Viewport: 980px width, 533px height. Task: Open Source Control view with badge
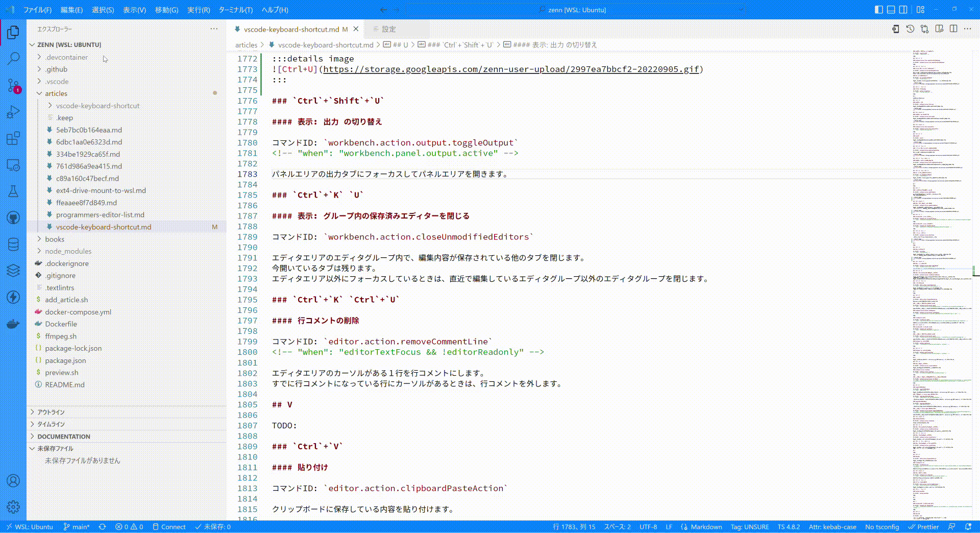[13, 85]
